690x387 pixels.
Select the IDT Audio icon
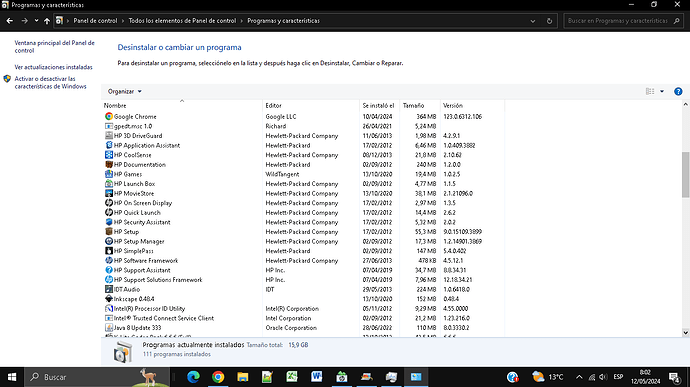point(109,289)
